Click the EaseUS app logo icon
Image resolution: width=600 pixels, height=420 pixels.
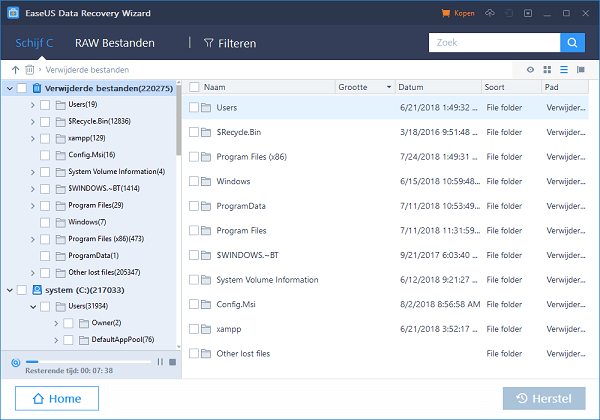(13, 13)
